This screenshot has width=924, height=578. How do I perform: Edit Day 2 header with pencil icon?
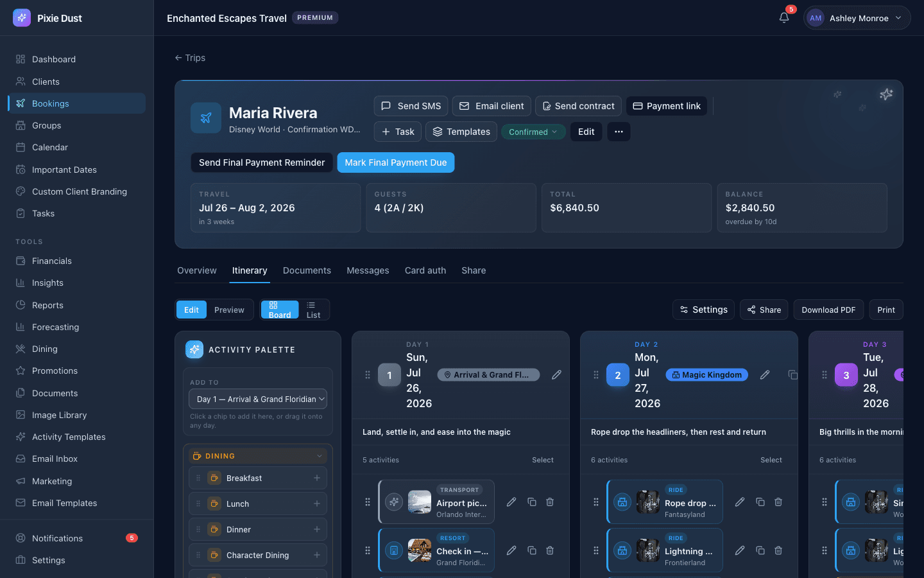click(765, 374)
